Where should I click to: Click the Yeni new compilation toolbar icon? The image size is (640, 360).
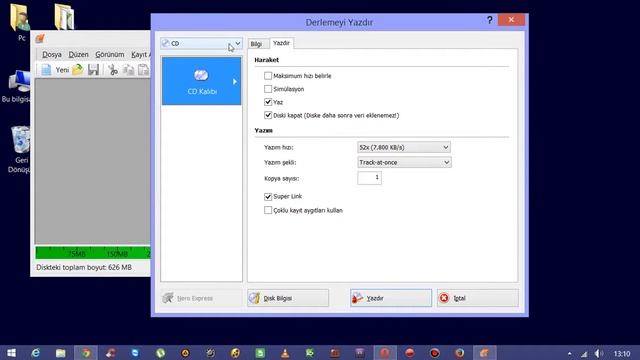click(x=55, y=70)
